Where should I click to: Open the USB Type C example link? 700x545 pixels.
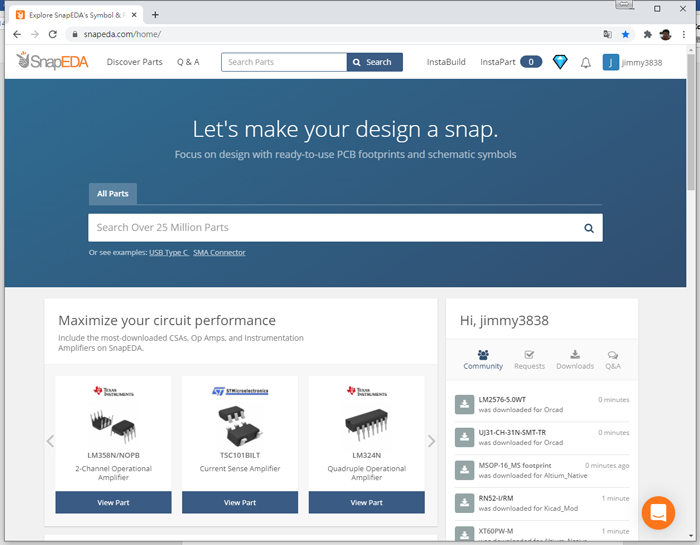click(x=169, y=253)
